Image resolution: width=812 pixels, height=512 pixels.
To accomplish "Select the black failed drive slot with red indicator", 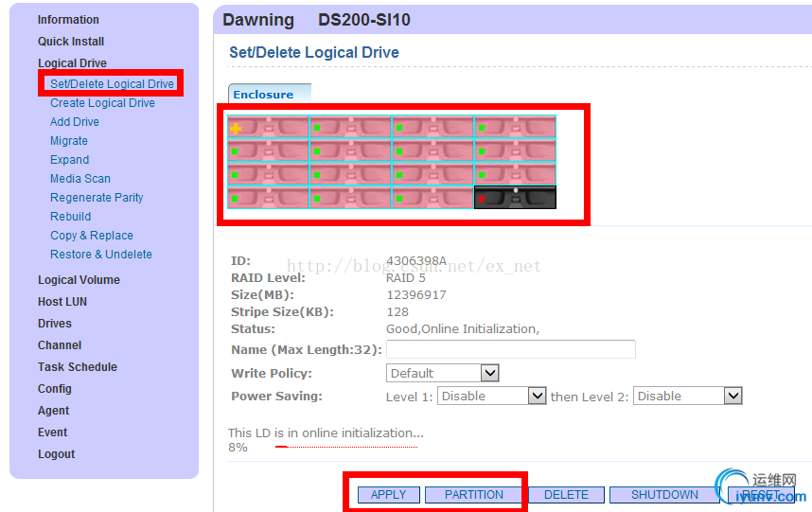I will point(515,198).
